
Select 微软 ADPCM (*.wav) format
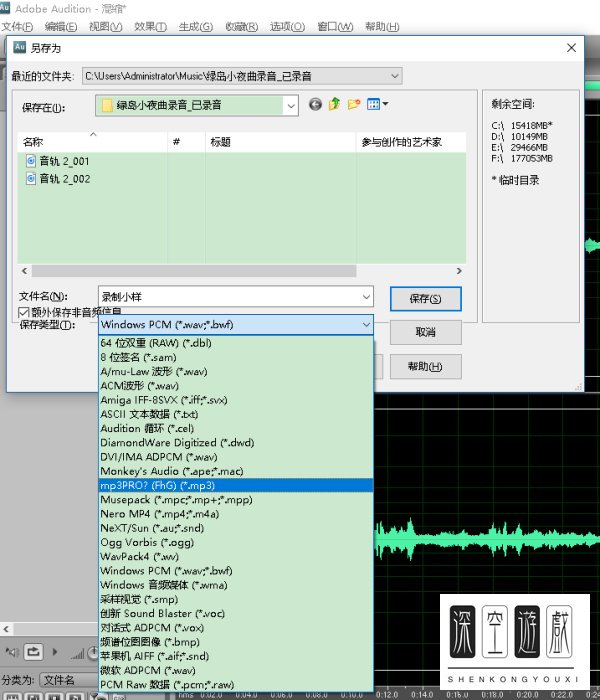pyautogui.click(x=236, y=671)
